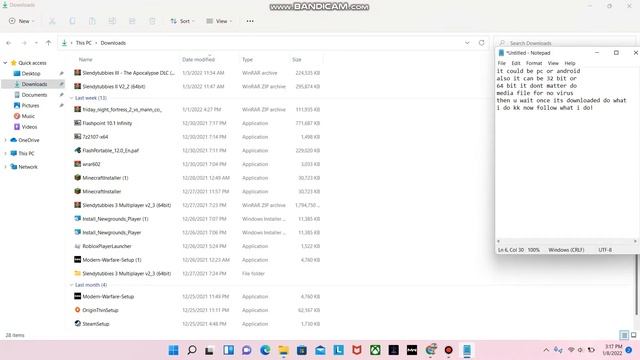Viewport: 640px width, 360px height.
Task: Select Network in the navigation pane
Action: [28, 167]
